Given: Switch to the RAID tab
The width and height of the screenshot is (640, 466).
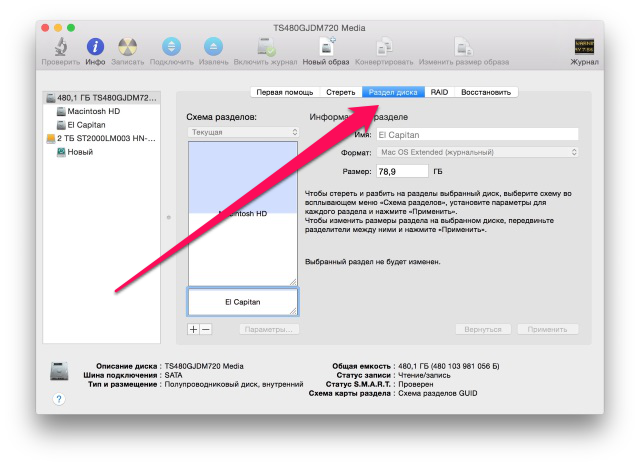Looking at the screenshot, I should tap(440, 92).
